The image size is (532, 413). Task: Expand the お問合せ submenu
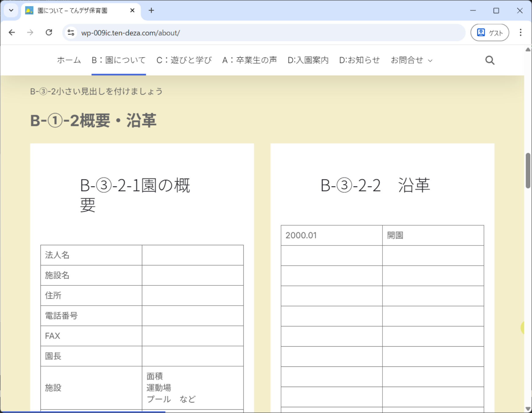(x=430, y=61)
